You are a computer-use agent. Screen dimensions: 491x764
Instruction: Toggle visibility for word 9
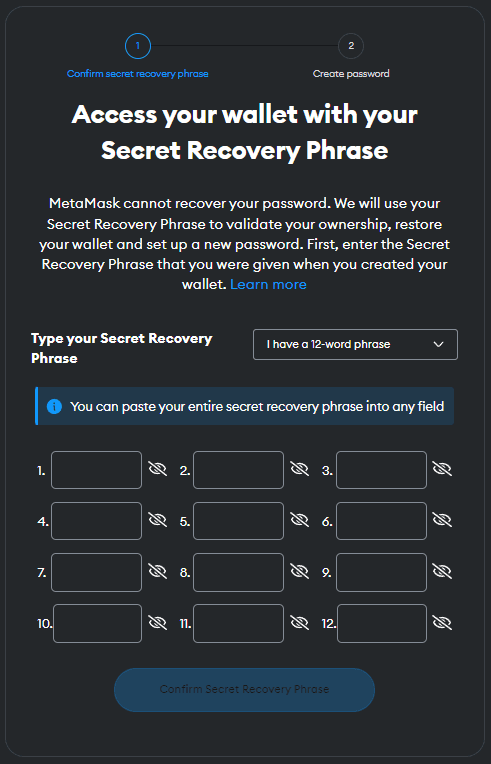(442, 572)
